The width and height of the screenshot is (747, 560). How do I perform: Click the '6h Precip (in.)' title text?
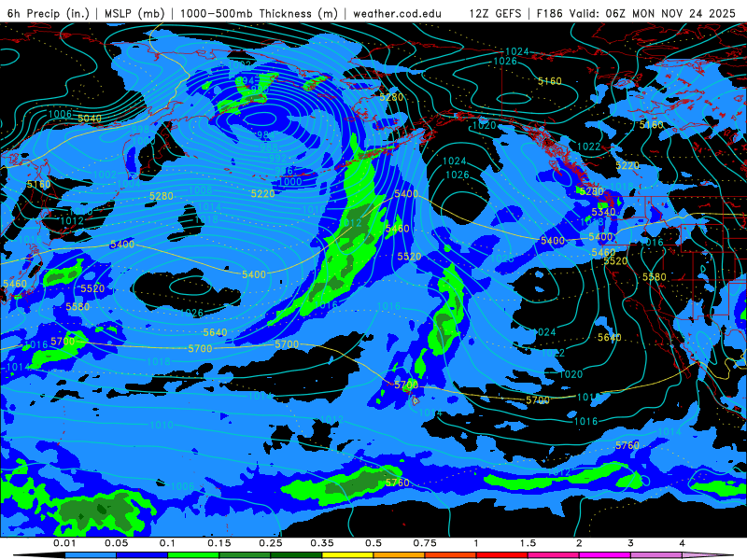click(49, 13)
